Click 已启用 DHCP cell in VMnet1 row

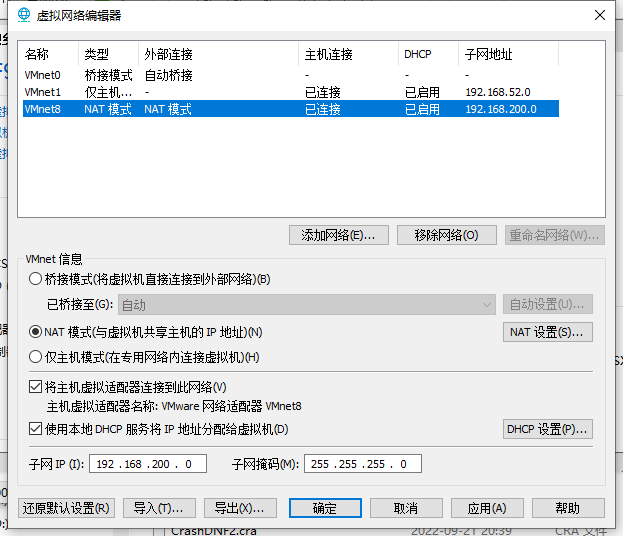tap(422, 92)
